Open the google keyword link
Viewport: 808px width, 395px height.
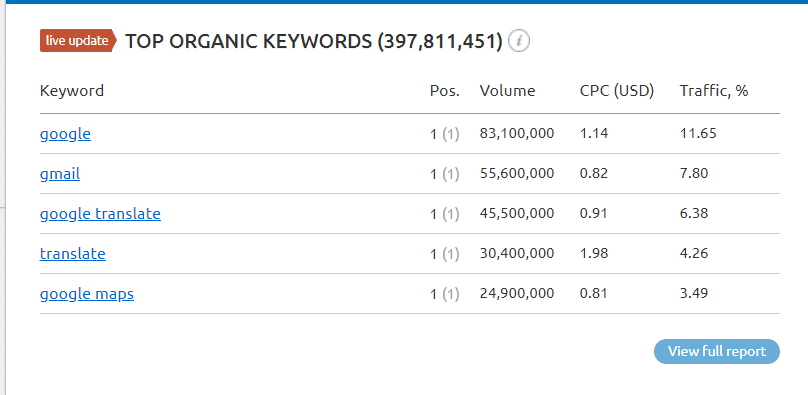pos(65,134)
